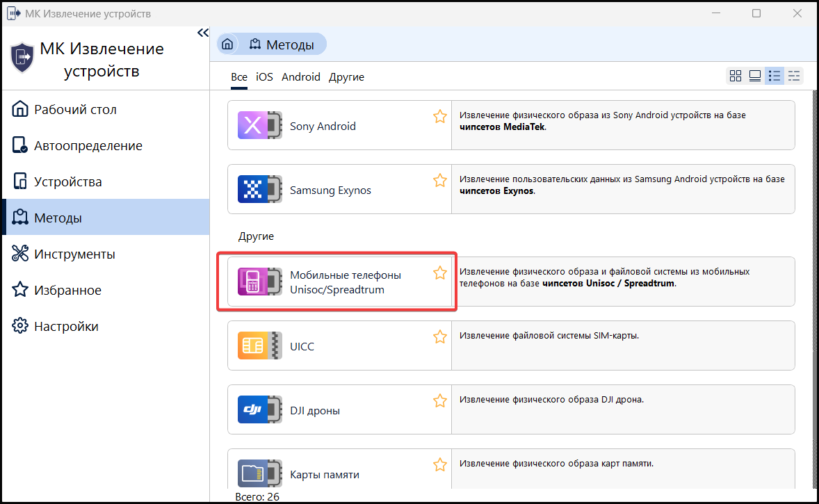Click the Unisoc/Spreadtrum phone icon
Image resolution: width=819 pixels, height=504 pixels.
tap(259, 282)
